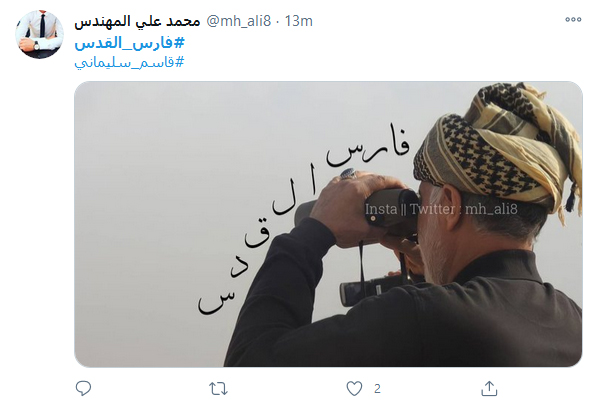Image resolution: width=596 pixels, height=406 pixels.
Task: Click the Insta || Twitter watermark in photo
Action: pyautogui.click(x=441, y=209)
